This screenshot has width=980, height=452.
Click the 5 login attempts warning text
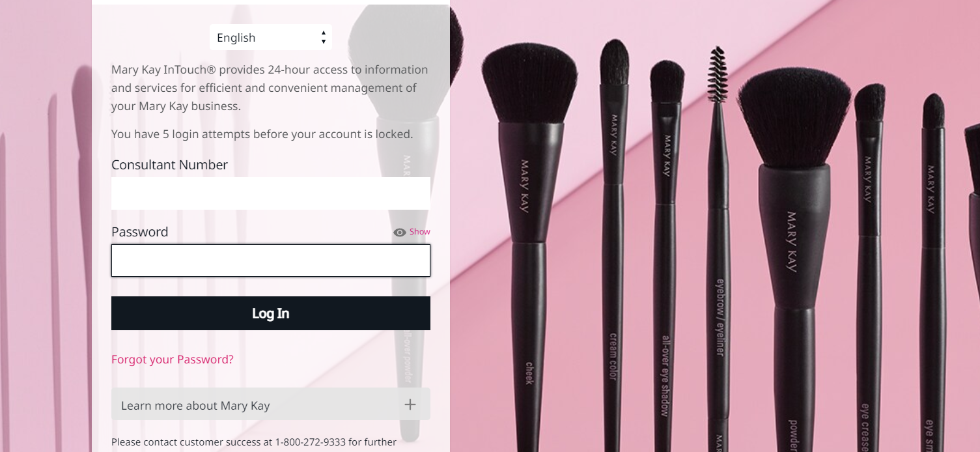coord(262,134)
